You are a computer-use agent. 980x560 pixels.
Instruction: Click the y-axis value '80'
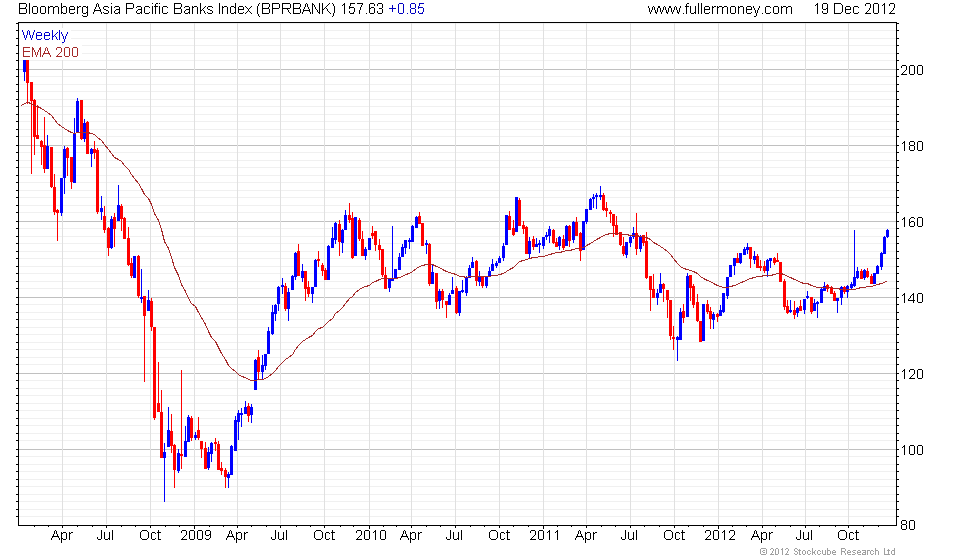coord(908,526)
